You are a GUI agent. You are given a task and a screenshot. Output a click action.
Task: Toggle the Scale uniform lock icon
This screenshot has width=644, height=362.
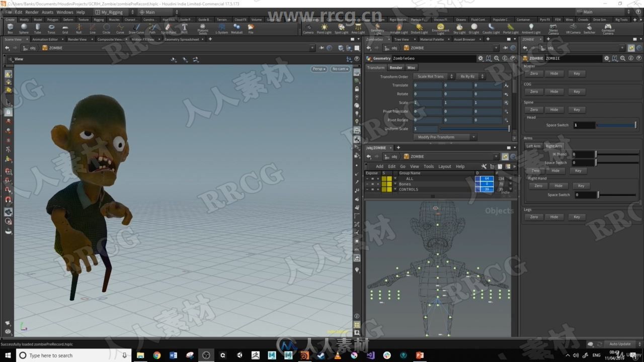tap(506, 103)
